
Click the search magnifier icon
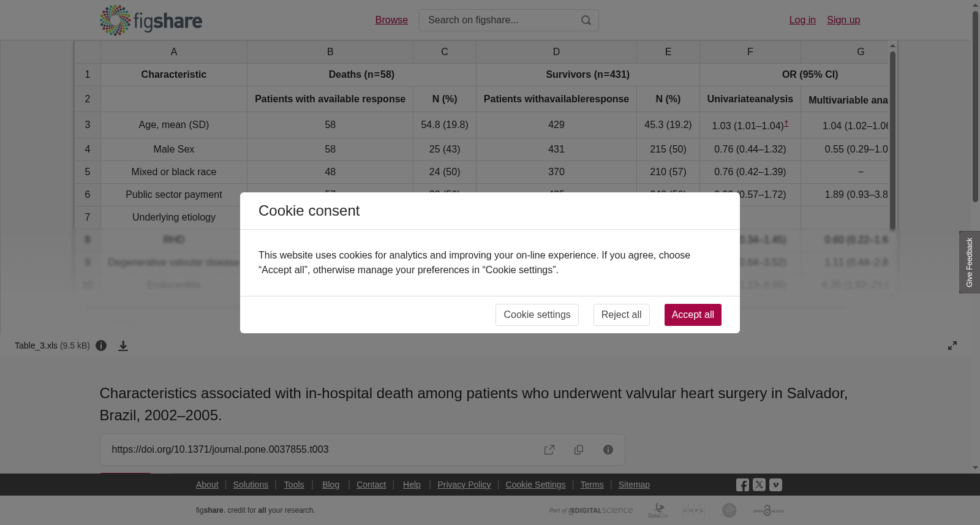(586, 20)
